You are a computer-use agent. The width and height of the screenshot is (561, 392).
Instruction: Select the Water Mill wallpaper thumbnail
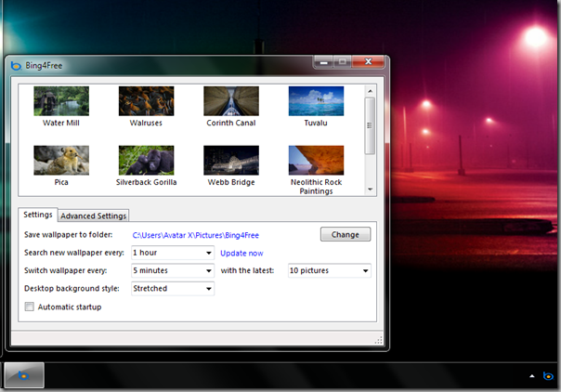61,101
